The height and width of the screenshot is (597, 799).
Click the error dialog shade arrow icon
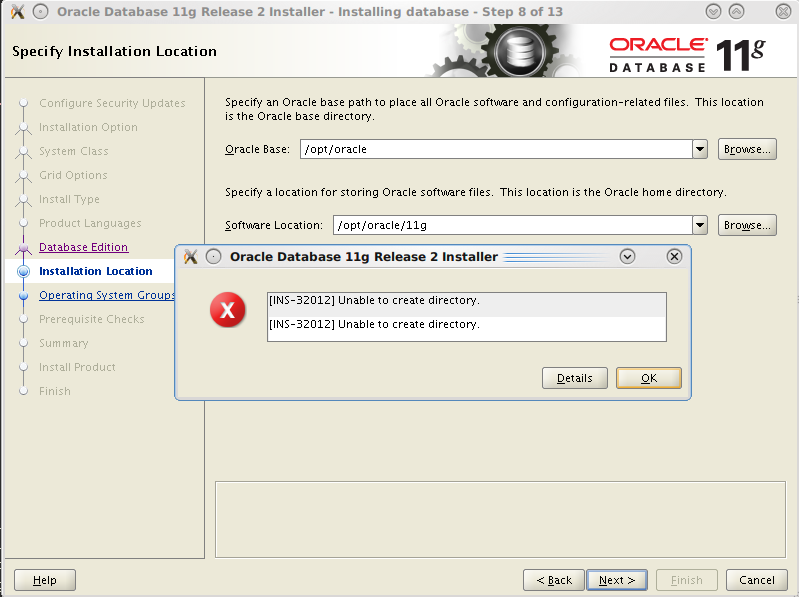coord(627,256)
